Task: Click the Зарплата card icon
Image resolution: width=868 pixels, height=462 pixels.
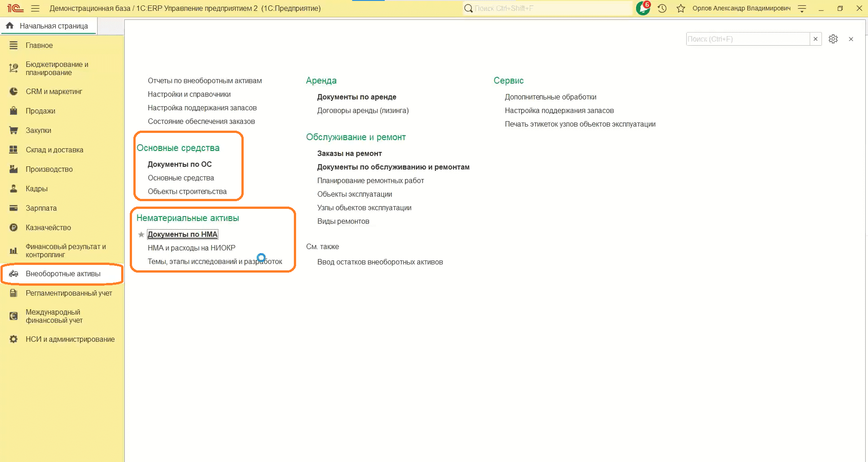Action: click(x=14, y=208)
